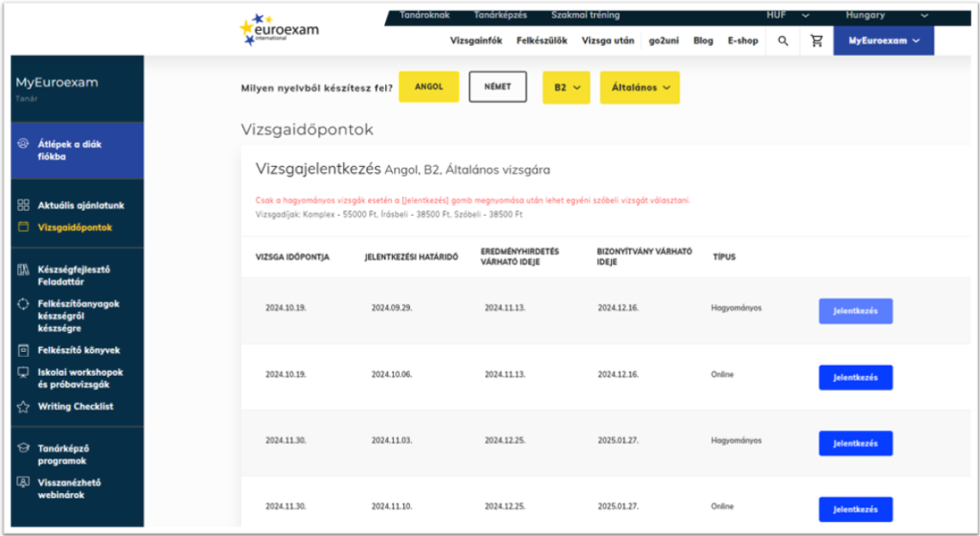Click the deadline cell 2024.11.03.

pos(391,441)
